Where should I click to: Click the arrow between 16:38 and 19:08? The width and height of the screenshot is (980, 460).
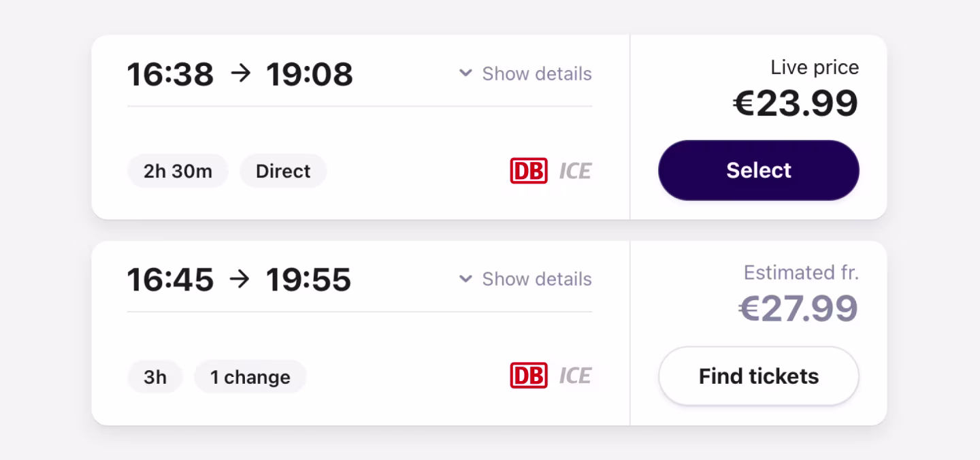tap(240, 73)
